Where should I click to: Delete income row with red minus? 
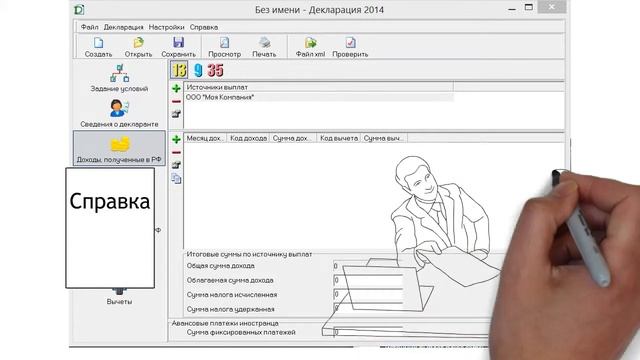click(x=176, y=152)
